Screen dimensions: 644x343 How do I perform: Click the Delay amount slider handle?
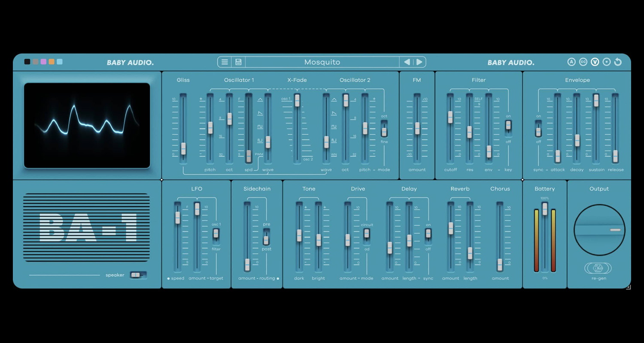[x=390, y=248]
